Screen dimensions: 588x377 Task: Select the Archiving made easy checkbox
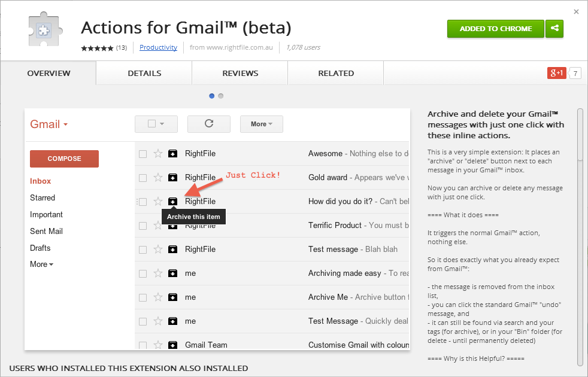click(143, 274)
